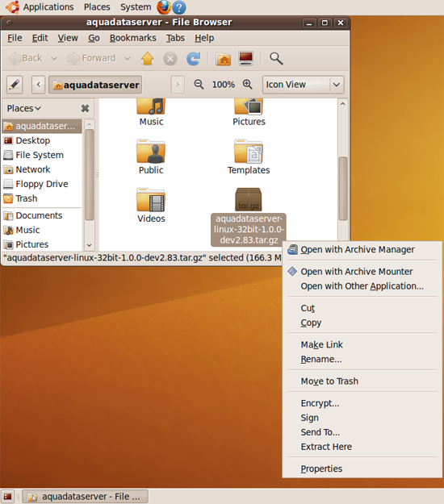This screenshot has height=504, width=444.
Task: Zoom out with the minus magnifier
Action: (x=199, y=85)
